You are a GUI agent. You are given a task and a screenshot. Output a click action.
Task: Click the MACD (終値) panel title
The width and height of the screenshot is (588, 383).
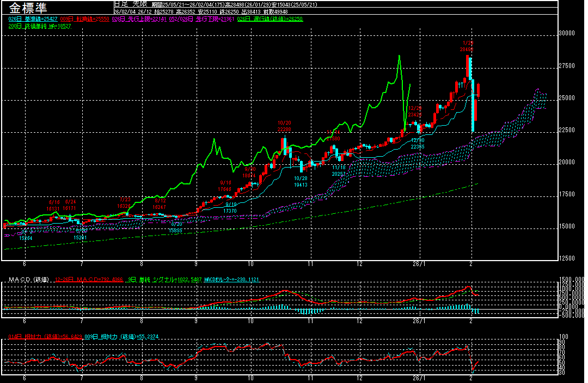(29, 280)
